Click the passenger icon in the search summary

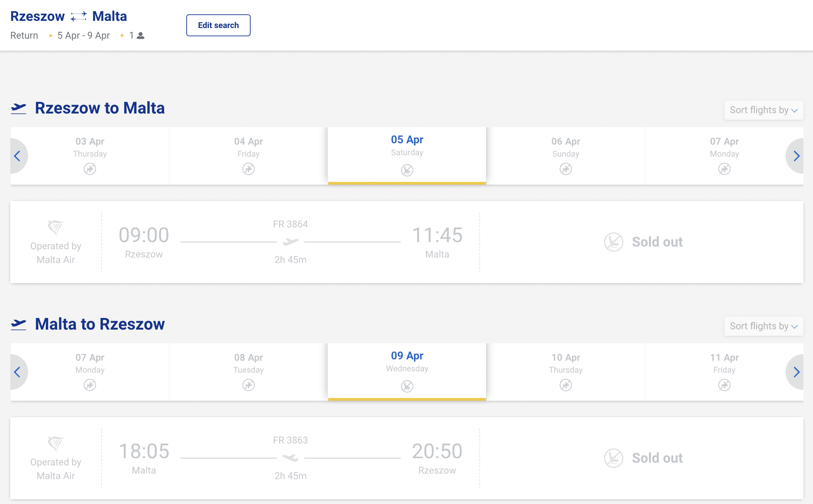pyautogui.click(x=141, y=36)
